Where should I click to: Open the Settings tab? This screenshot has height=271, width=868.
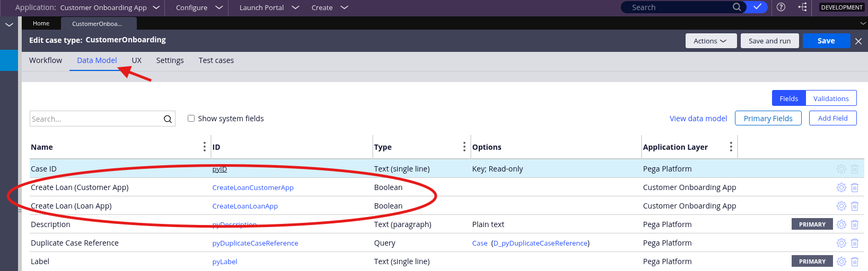(x=170, y=60)
